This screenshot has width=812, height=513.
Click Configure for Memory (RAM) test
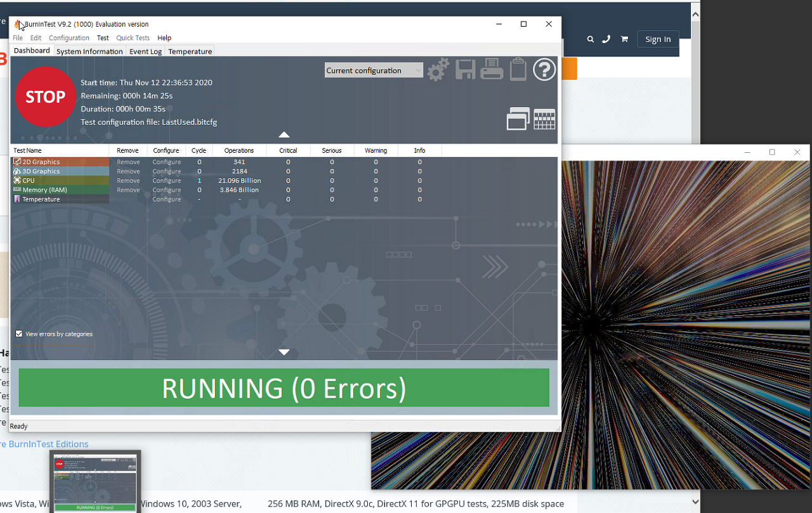pyautogui.click(x=167, y=190)
